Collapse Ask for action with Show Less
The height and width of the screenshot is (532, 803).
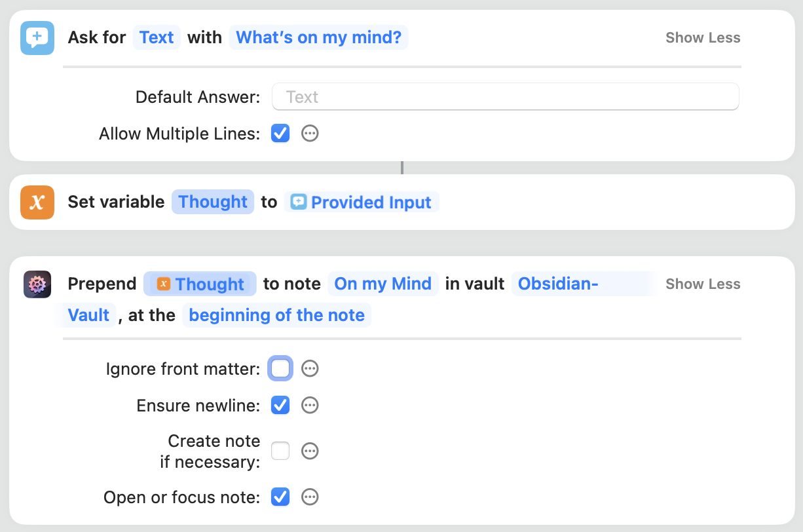pos(703,38)
